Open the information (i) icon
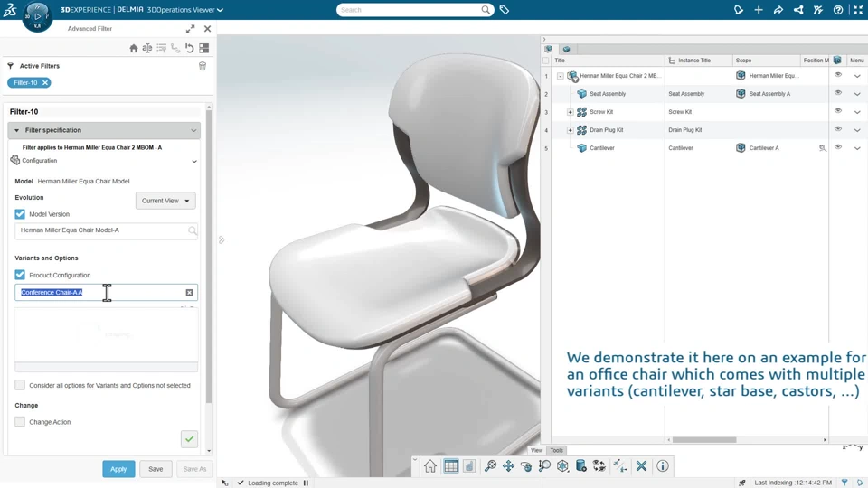 pyautogui.click(x=662, y=466)
